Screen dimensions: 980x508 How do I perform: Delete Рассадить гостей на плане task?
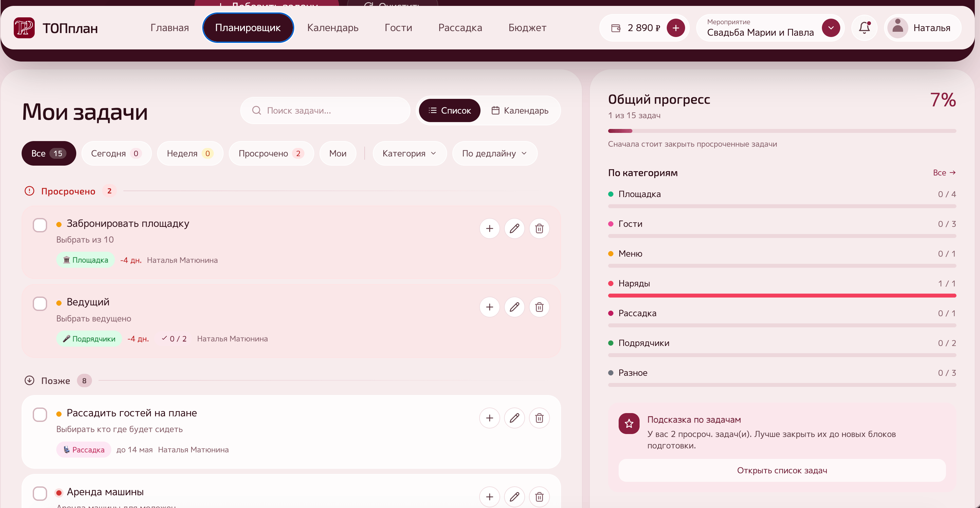[539, 418]
